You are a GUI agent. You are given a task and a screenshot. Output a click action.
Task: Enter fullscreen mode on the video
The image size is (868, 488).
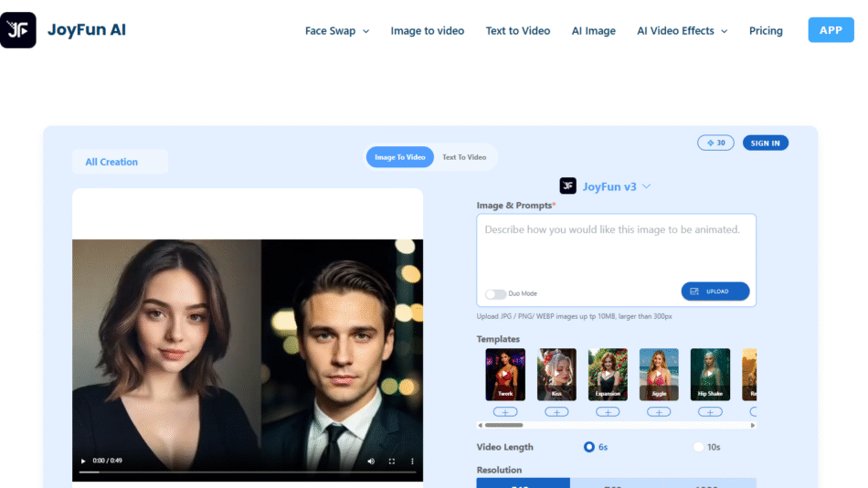(x=392, y=461)
